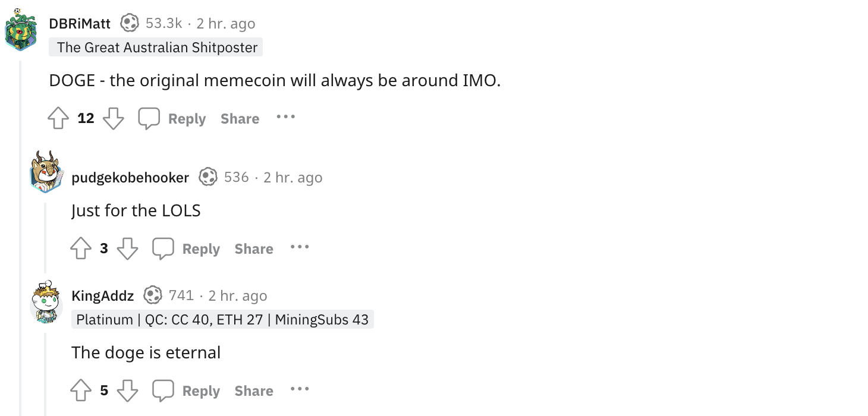Share DBRiMatt's DOGE comment
Screen dimensions: 868x416
point(240,119)
